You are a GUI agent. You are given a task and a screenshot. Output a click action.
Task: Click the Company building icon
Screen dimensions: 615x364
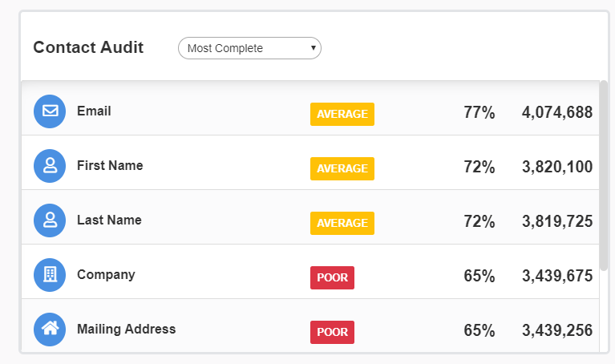(50, 275)
